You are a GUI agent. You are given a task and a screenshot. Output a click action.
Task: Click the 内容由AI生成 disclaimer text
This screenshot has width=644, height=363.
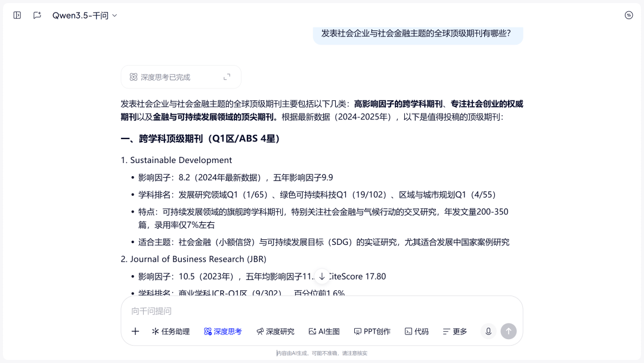tap(322, 353)
